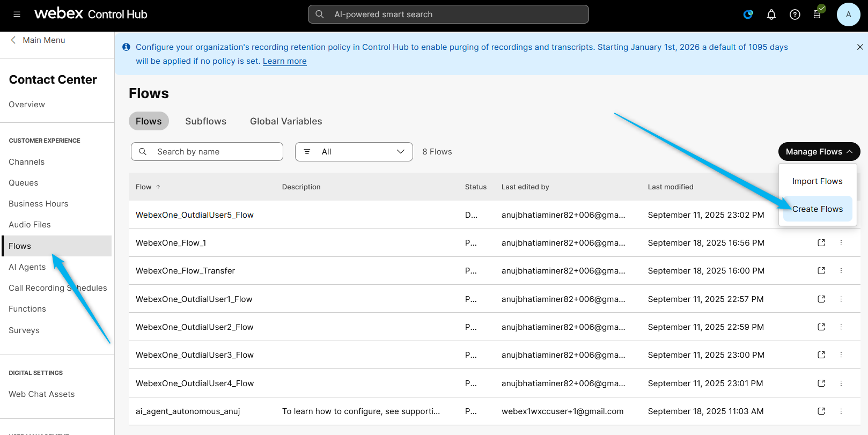Viewport: 868px width, 435px height.
Task: Collapse the Manage Flows dropdown
Action: pos(819,152)
